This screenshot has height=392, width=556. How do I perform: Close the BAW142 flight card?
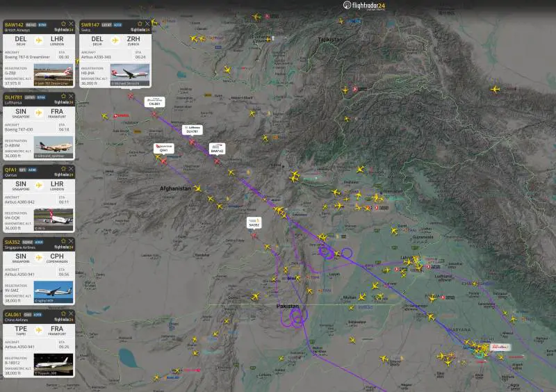[x=71, y=24]
